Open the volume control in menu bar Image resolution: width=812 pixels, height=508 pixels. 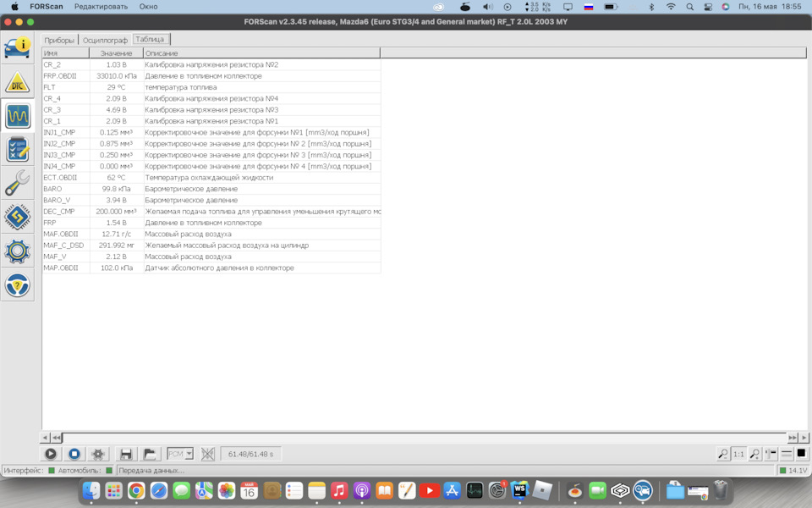488,7
